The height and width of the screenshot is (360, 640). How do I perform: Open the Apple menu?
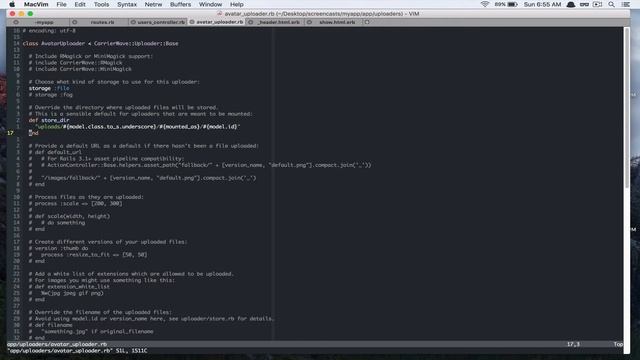[12, 4]
